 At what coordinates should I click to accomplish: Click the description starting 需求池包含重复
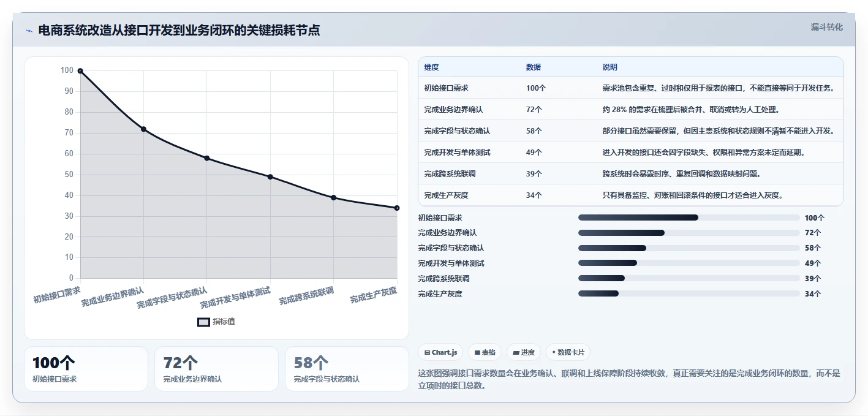click(719, 88)
